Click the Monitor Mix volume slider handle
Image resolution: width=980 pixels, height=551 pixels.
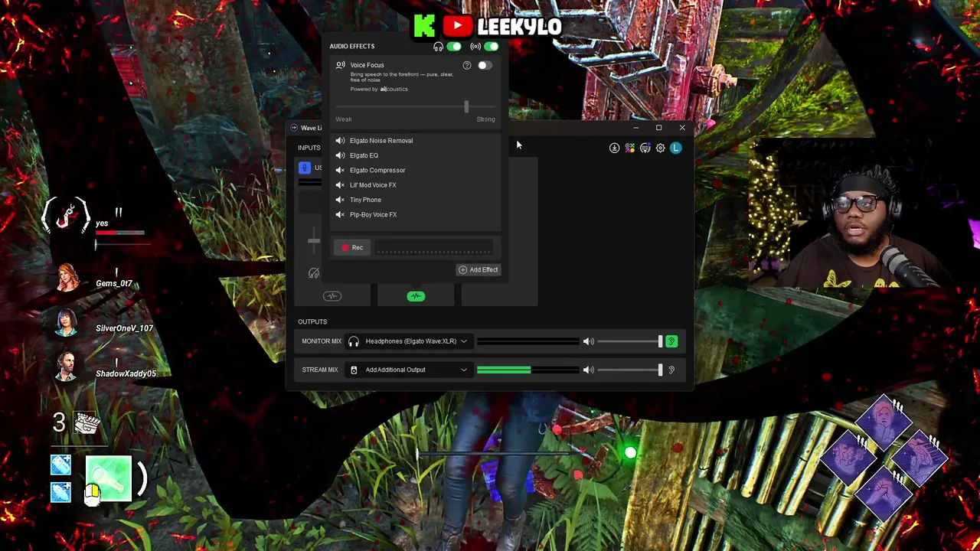[x=660, y=341]
